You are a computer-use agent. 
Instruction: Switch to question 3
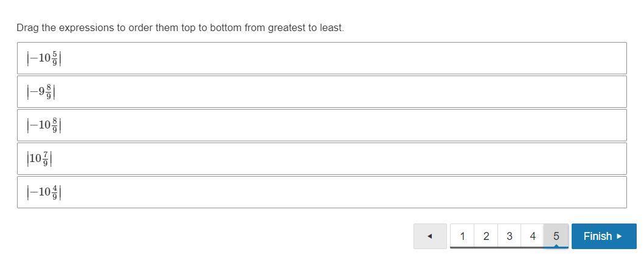[x=509, y=236]
